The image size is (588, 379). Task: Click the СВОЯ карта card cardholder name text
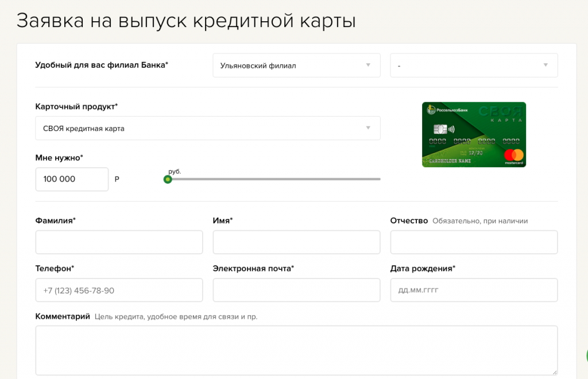point(450,161)
